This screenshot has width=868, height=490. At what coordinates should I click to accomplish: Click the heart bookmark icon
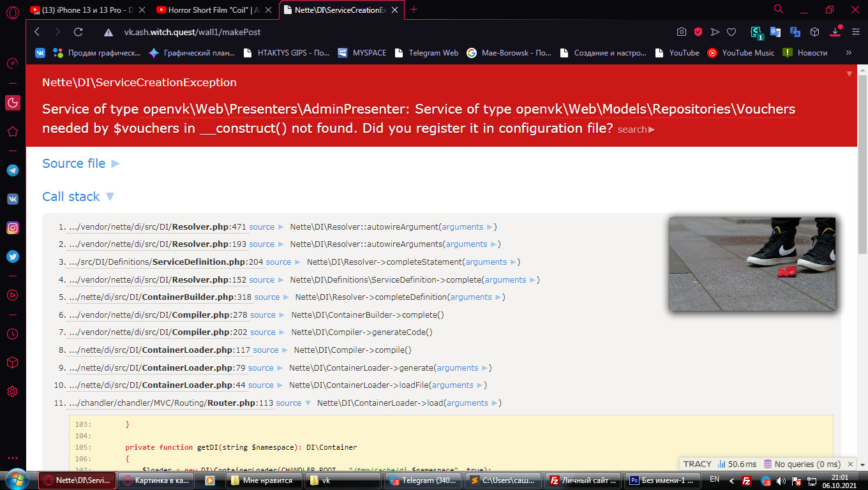click(x=731, y=32)
